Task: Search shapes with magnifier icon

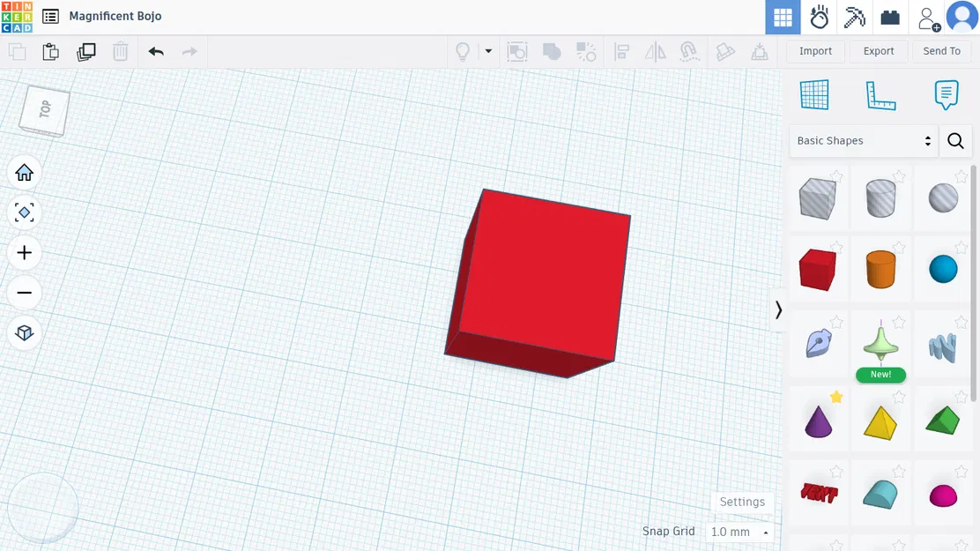Action: point(955,141)
